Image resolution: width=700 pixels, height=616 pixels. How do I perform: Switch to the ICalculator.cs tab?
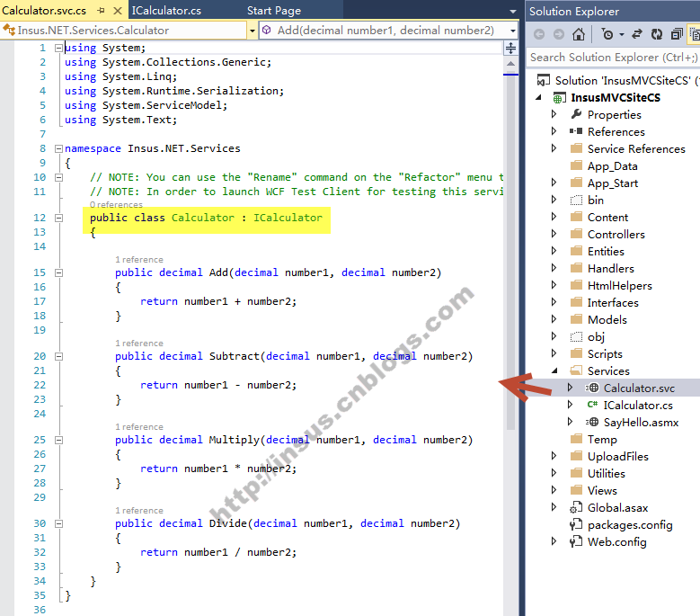pyautogui.click(x=166, y=10)
